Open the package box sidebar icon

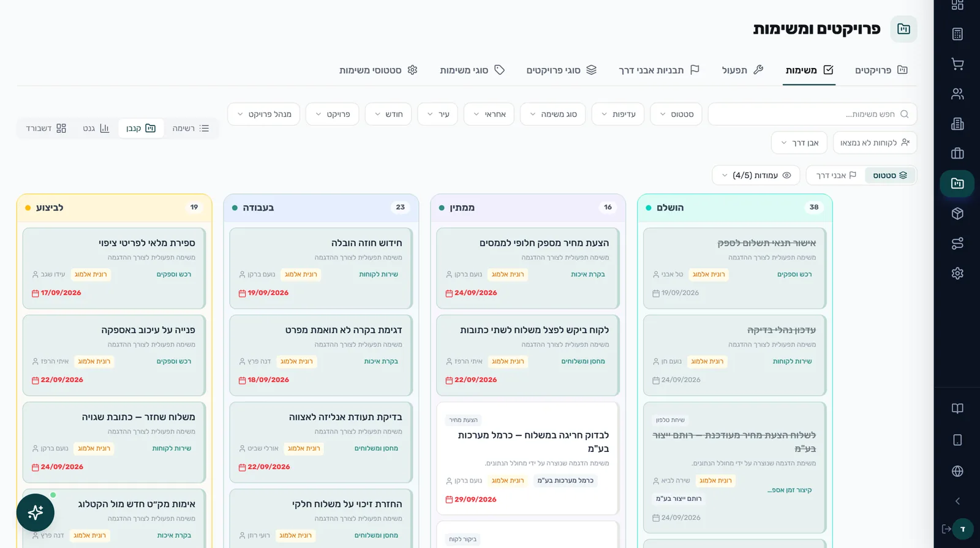957,213
